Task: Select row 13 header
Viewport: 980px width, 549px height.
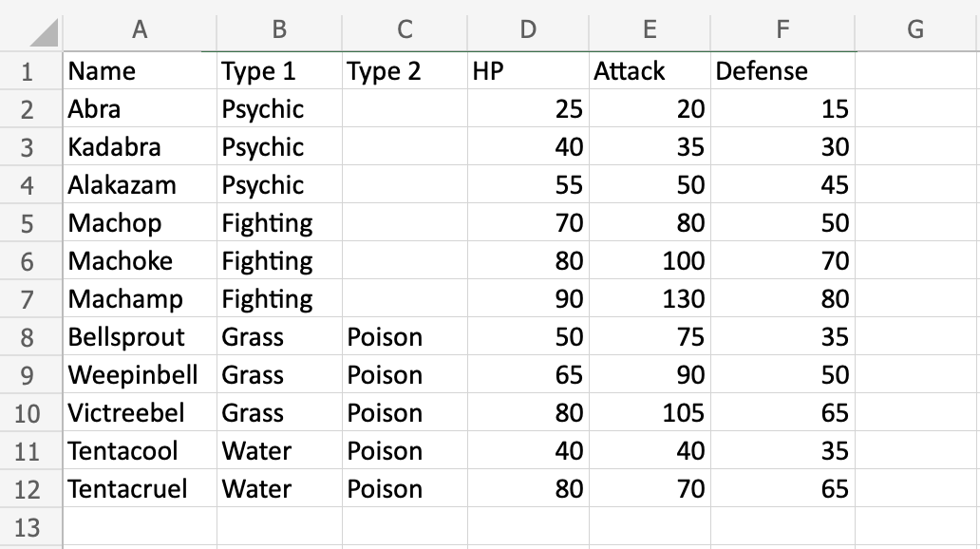Action: [x=27, y=527]
